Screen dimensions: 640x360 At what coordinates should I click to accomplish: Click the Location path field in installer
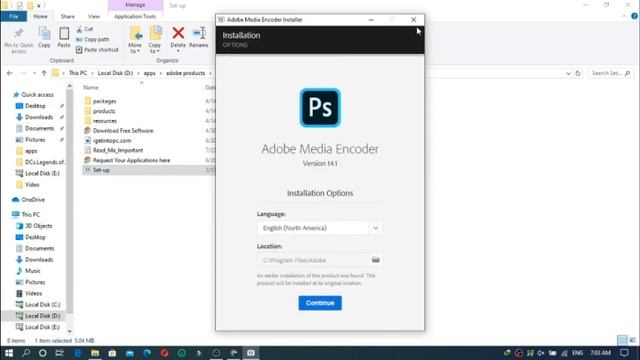(x=313, y=260)
